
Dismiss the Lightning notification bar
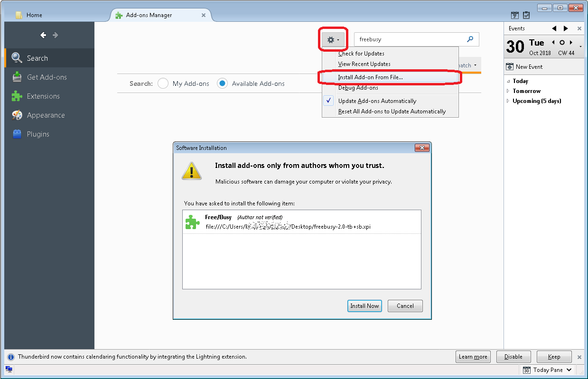579,357
